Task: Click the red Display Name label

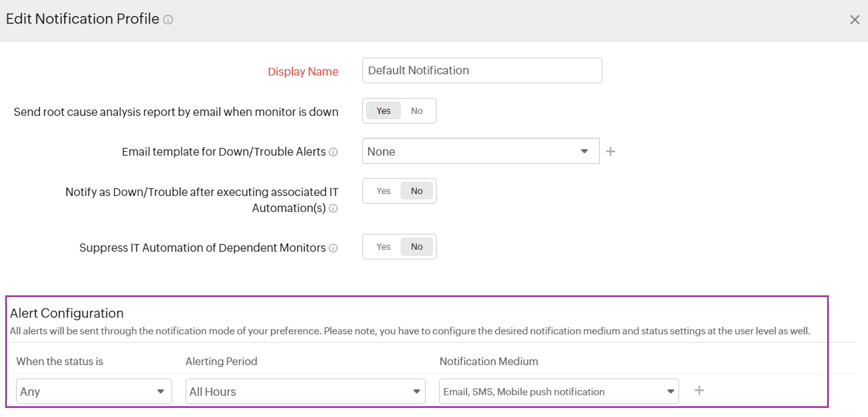Action: tap(303, 72)
